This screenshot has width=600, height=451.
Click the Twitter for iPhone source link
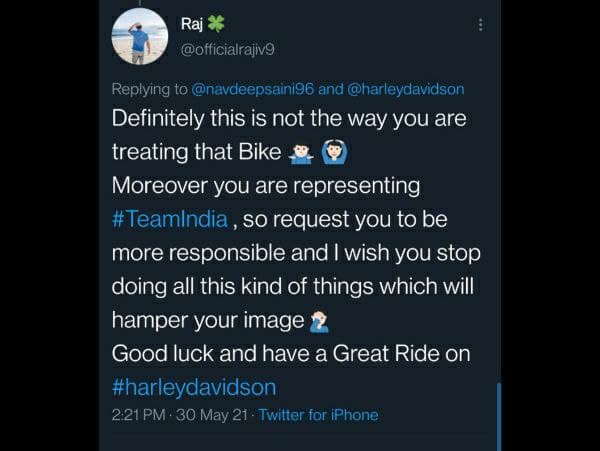tap(318, 414)
